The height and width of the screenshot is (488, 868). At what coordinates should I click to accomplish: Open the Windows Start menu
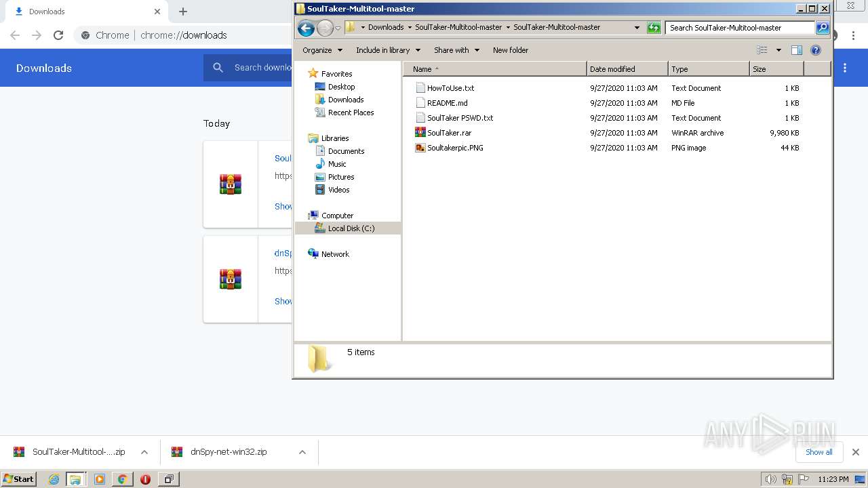19,479
